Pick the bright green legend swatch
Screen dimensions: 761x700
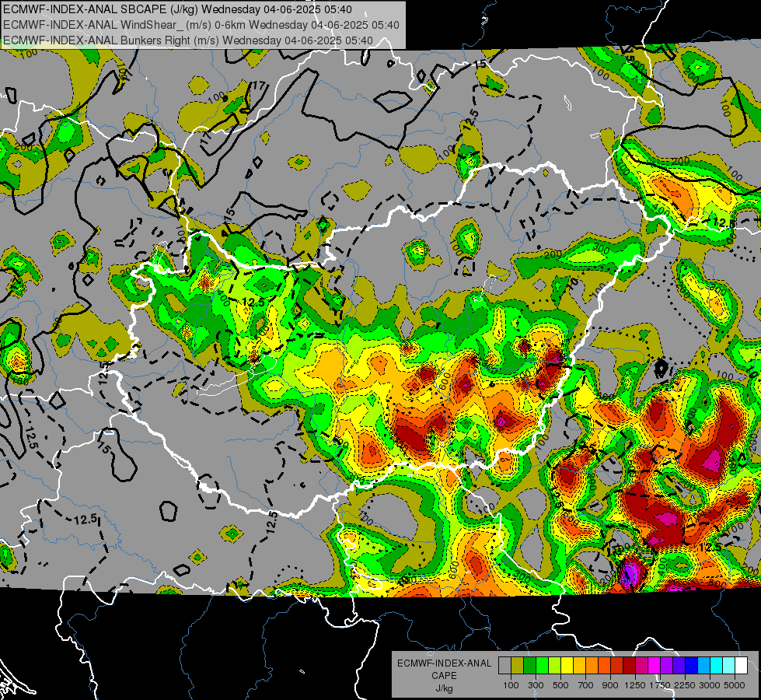click(542, 666)
